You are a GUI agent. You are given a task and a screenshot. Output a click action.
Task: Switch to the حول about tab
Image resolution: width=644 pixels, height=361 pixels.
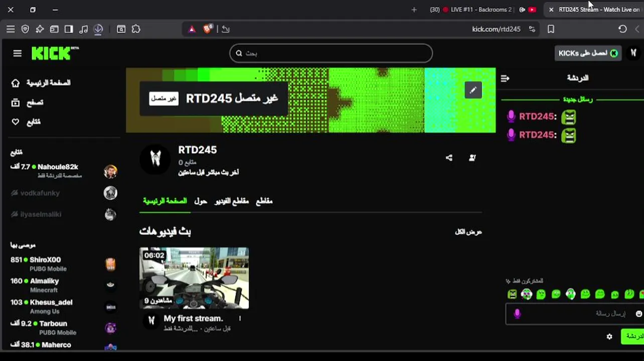coord(201,201)
